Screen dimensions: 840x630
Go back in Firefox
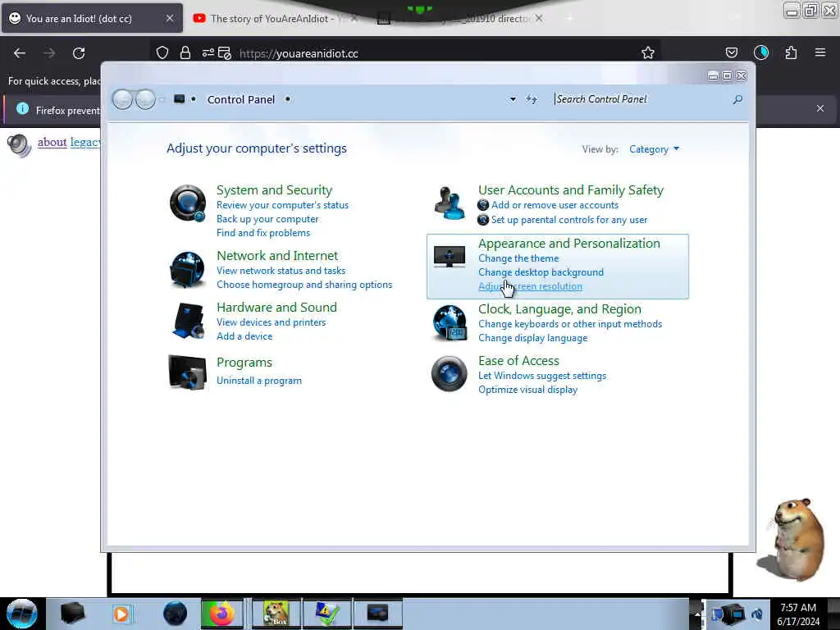(20, 53)
